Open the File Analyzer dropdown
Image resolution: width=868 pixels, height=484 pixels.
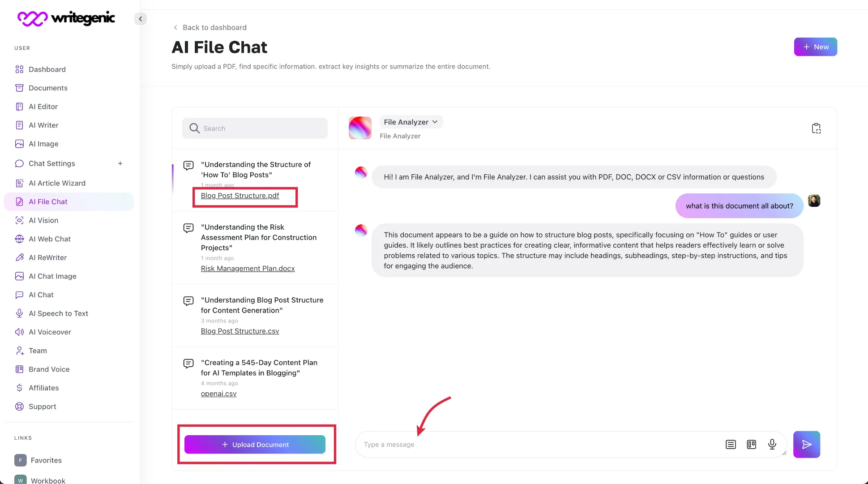pos(410,122)
